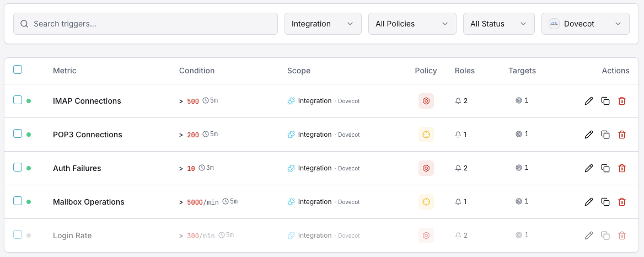Tick the select-all checkbox in header

click(x=18, y=69)
